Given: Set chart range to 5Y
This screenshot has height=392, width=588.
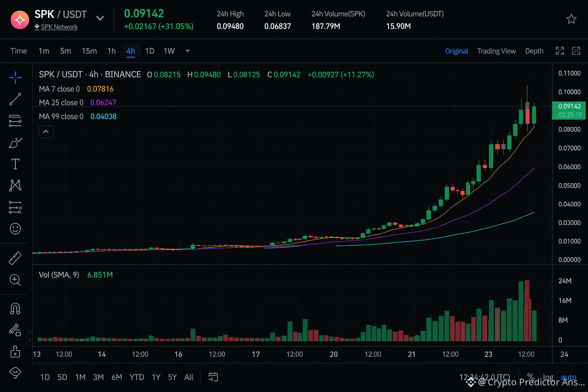Looking at the screenshot, I should click(x=172, y=377).
